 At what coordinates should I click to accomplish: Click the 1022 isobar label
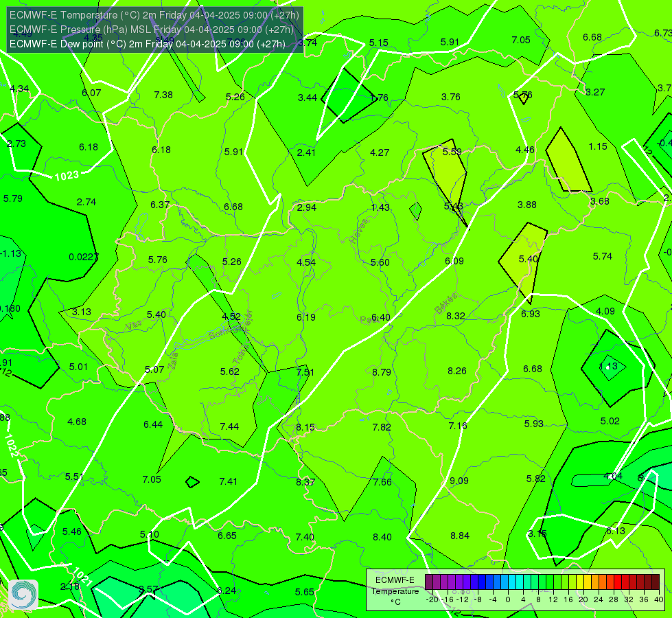[11, 446]
